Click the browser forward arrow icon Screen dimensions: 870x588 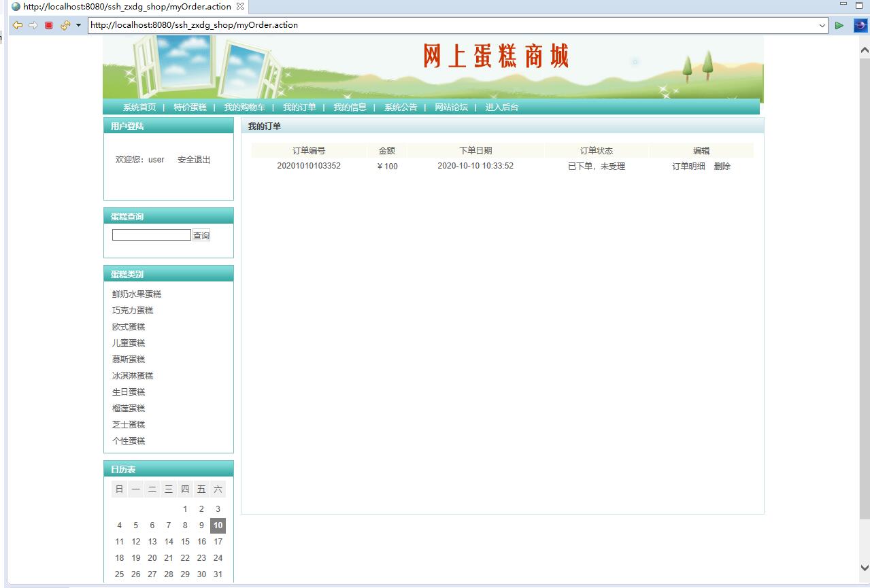[x=33, y=25]
